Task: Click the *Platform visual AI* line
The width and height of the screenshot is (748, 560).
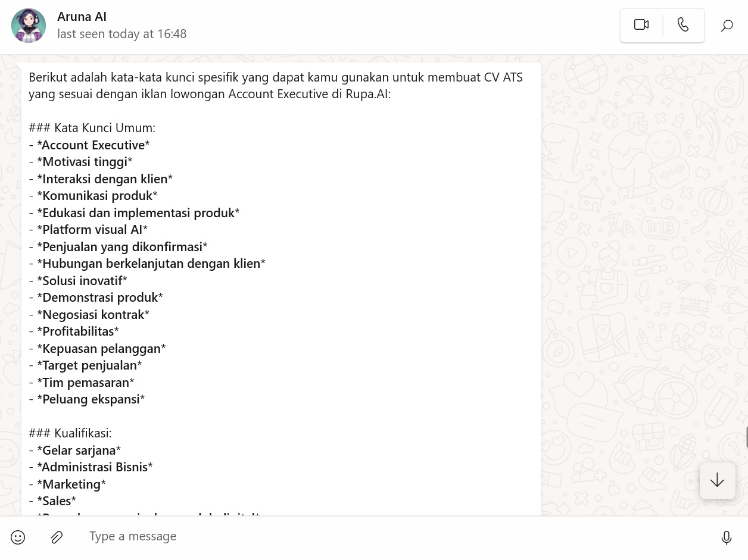Action: 88,230
